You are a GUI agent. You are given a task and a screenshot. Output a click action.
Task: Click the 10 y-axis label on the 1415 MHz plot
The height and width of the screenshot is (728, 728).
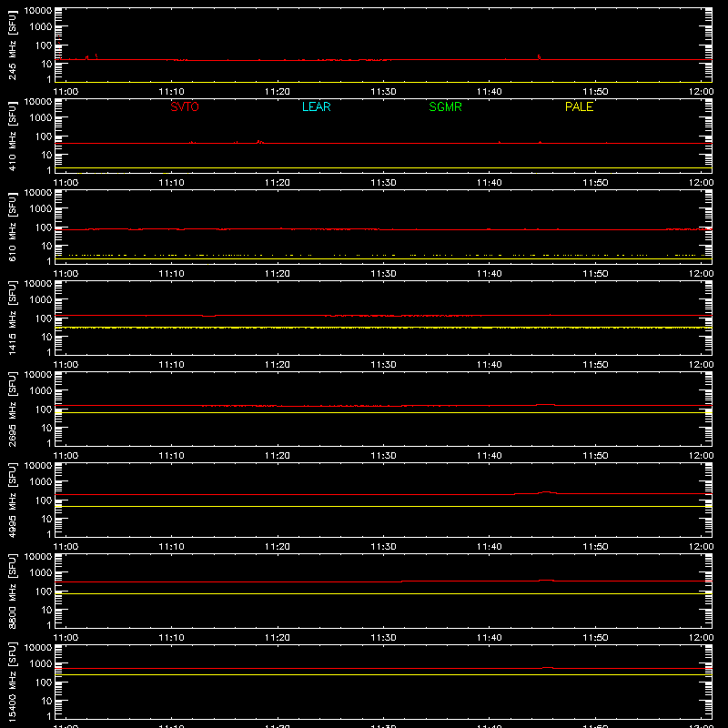46,337
